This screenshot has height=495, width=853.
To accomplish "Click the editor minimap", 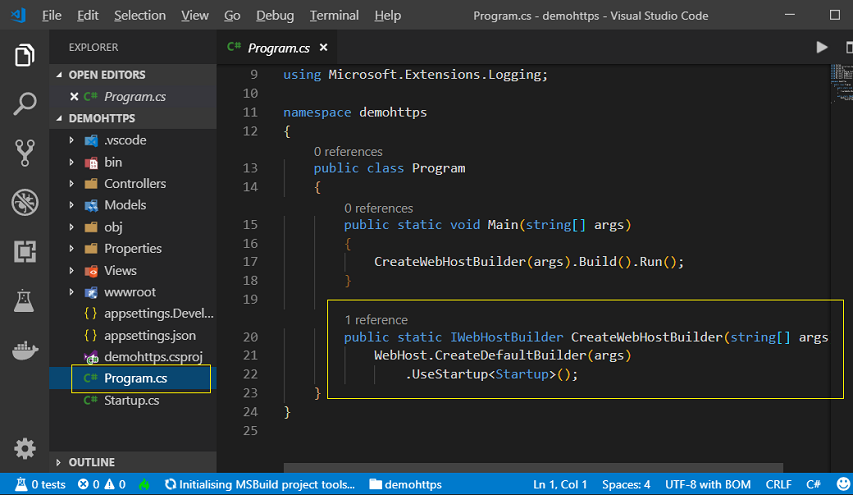I will pos(841,84).
